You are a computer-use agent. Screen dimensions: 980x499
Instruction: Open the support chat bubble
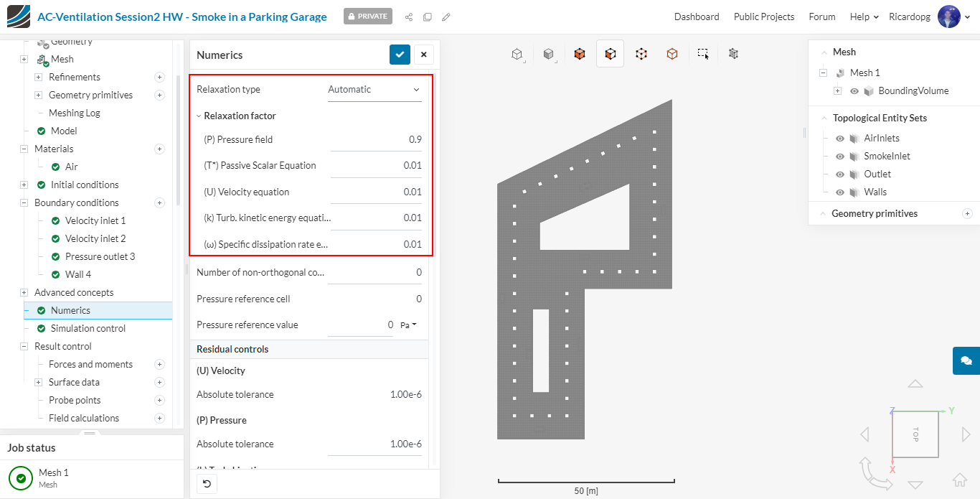966,360
